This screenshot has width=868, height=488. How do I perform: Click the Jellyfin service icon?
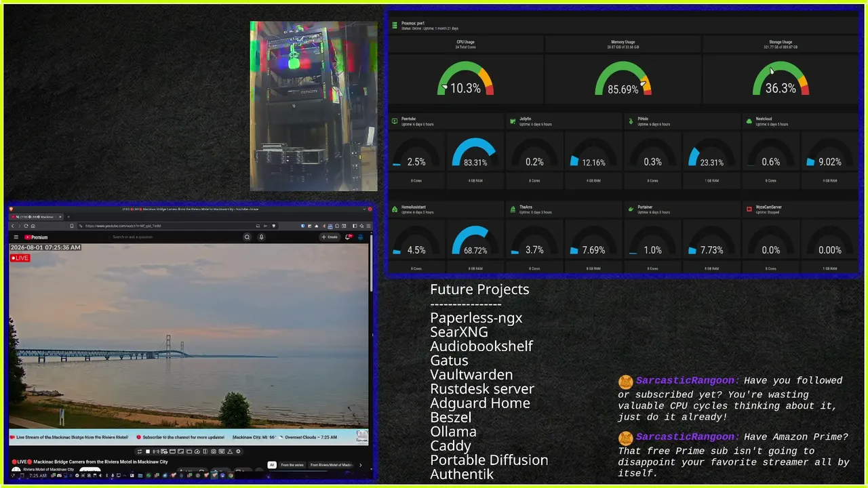(513, 121)
